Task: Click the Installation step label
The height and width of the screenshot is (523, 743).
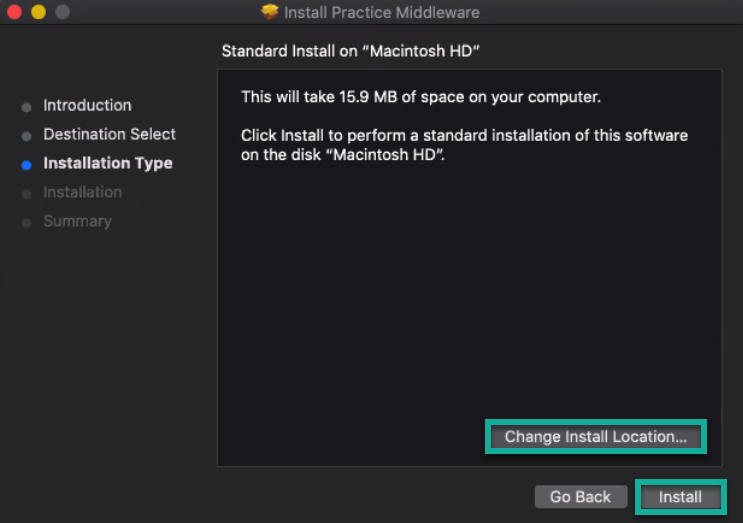Action: 82,192
